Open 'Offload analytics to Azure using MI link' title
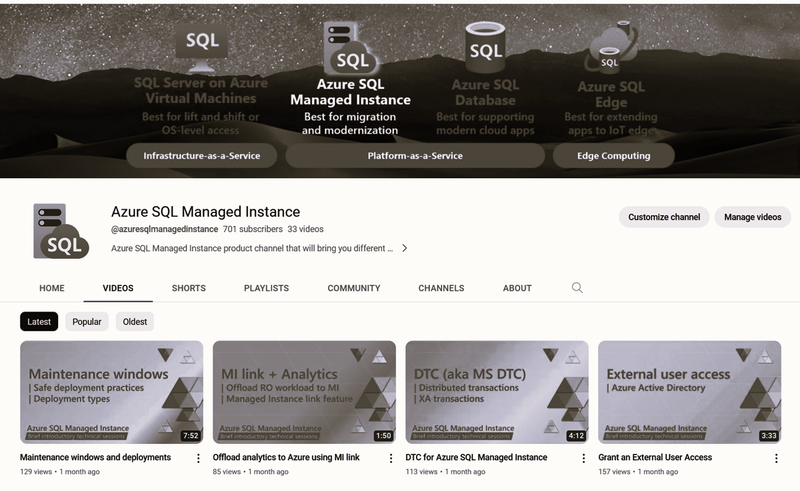Image resolution: width=800 pixels, height=491 pixels. tap(286, 457)
